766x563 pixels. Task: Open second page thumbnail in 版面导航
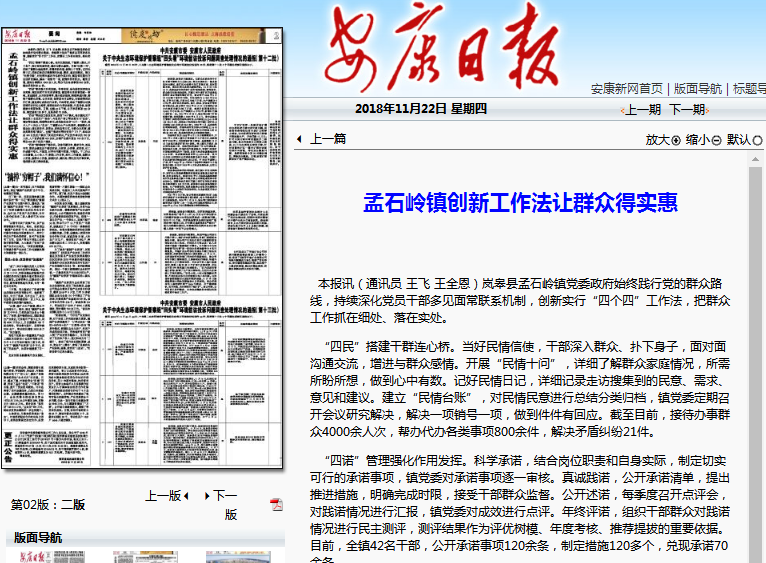(x=145, y=557)
